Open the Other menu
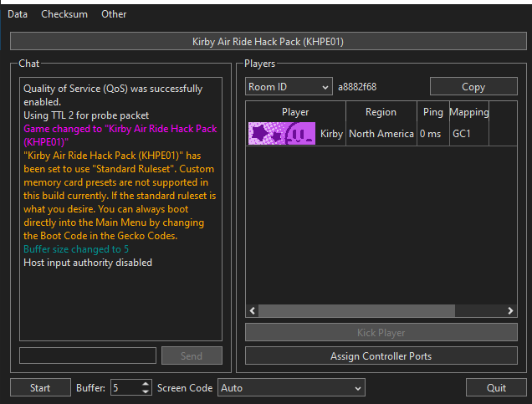 [114, 14]
